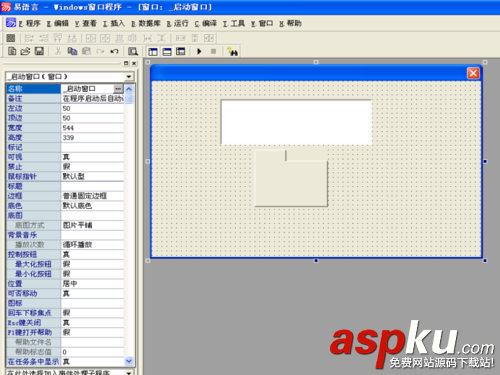
Task: Click the open file folder icon
Action: 25,51
